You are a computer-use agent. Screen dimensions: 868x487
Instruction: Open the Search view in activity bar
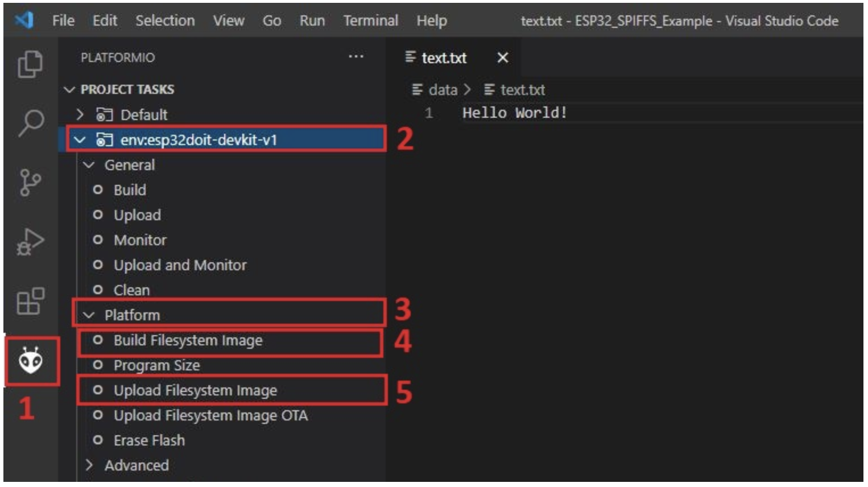click(x=31, y=123)
